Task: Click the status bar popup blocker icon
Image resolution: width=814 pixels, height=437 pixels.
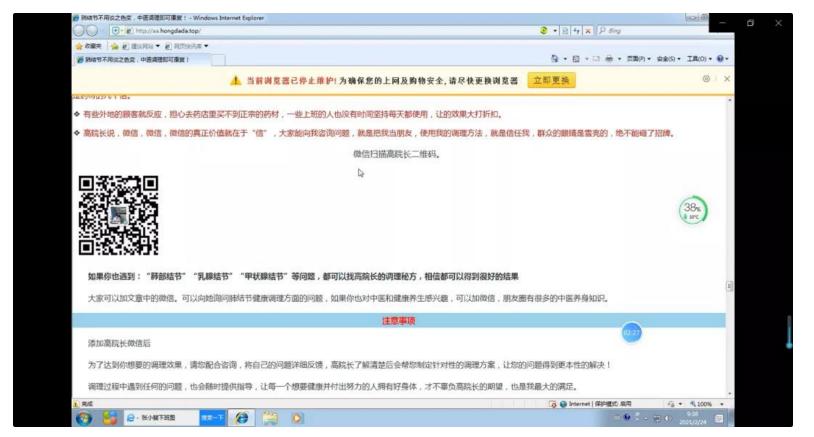Action: (x=552, y=404)
